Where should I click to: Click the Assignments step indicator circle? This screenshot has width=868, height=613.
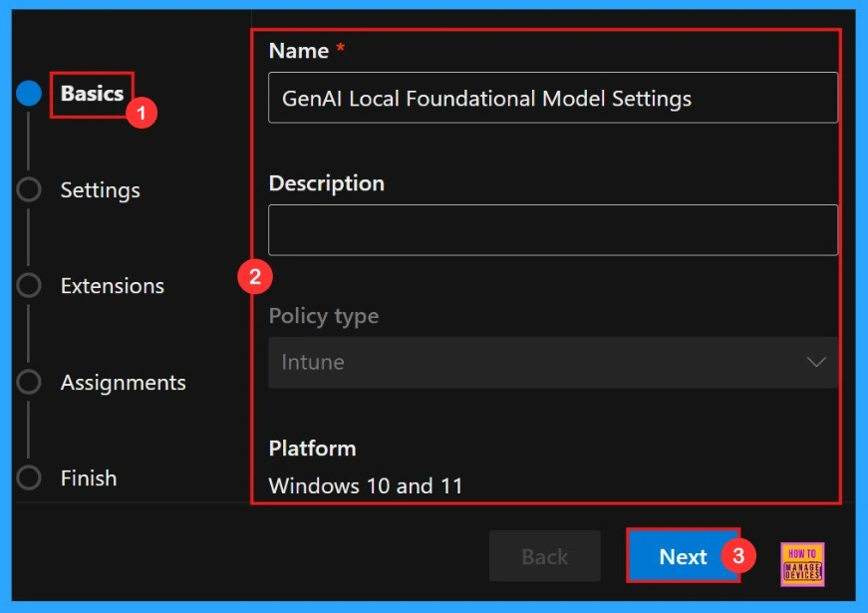point(29,382)
